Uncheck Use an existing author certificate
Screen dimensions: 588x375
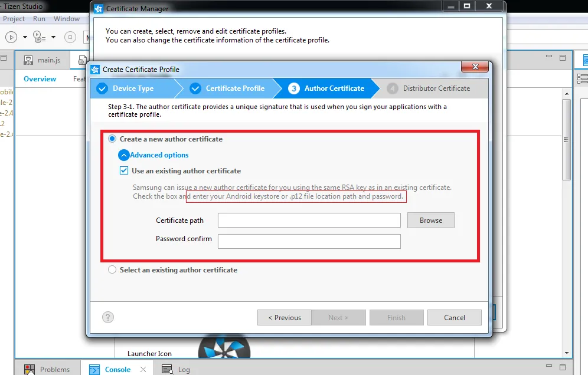(x=124, y=171)
